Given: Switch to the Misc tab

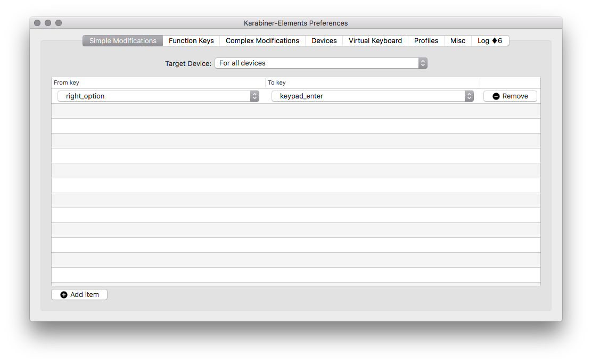Looking at the screenshot, I should 457,41.
